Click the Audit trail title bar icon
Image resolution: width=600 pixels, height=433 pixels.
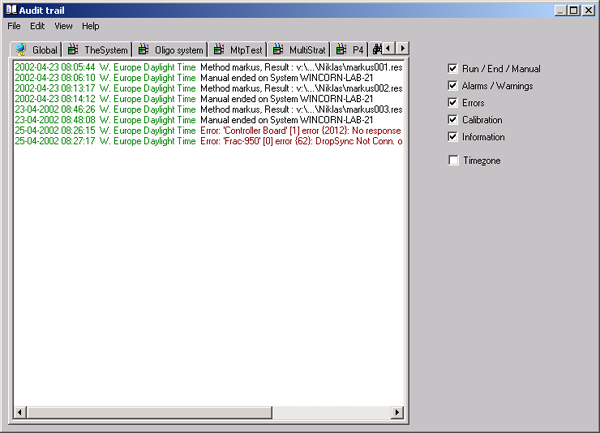pyautogui.click(x=9, y=9)
